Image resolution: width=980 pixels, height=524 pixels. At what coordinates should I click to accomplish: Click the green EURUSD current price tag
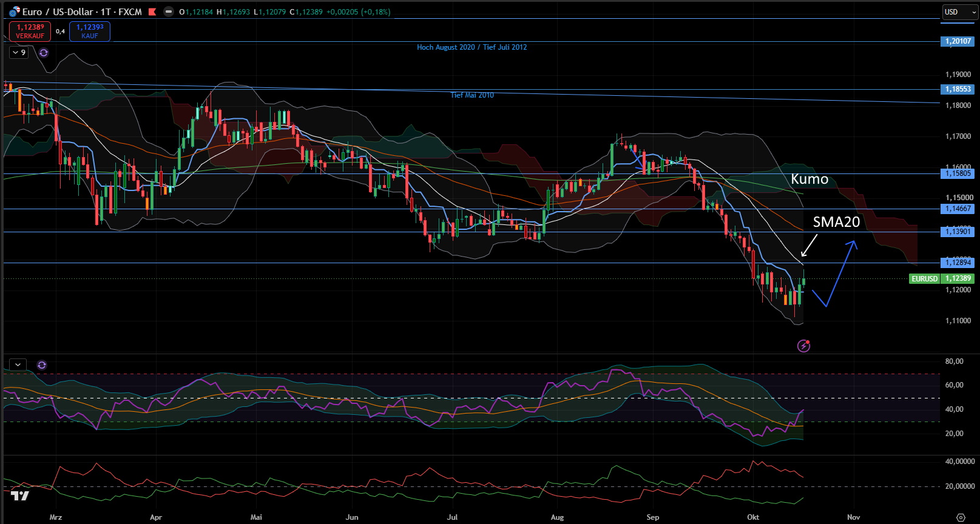[924, 279]
